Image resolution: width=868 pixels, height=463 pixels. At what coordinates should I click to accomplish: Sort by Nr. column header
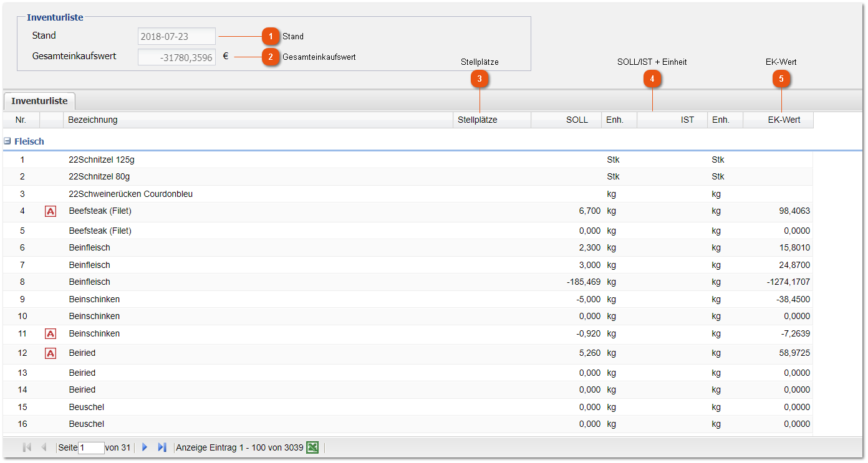click(21, 120)
